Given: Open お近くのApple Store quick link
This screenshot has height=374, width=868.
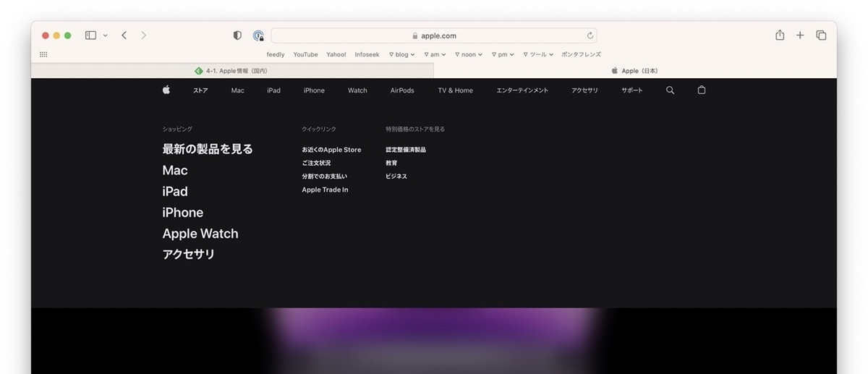Looking at the screenshot, I should point(331,150).
